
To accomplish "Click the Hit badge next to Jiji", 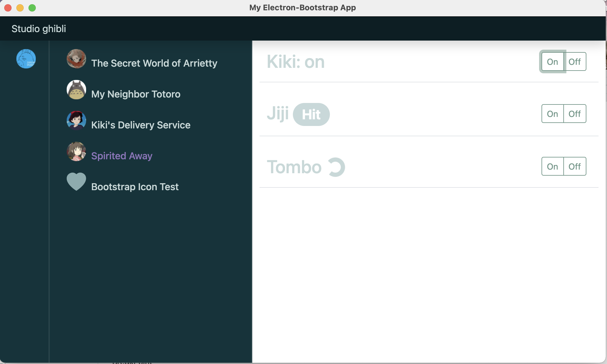I will click(311, 114).
